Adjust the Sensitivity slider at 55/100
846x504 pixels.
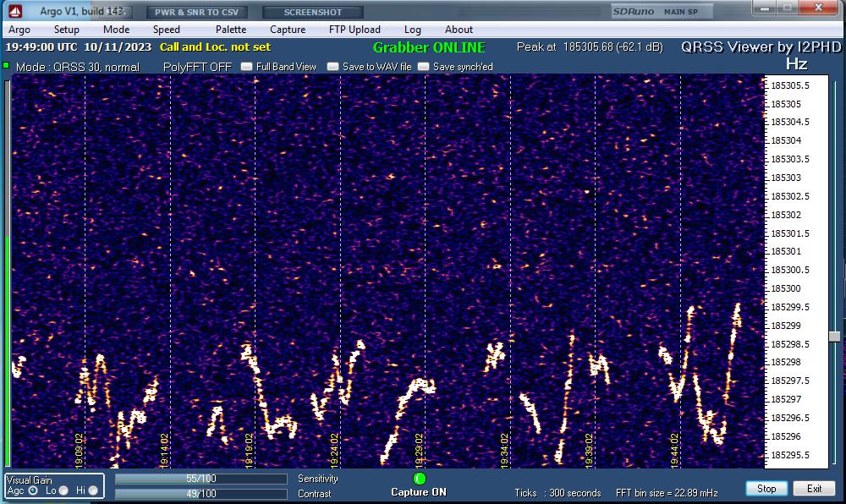click(x=201, y=479)
